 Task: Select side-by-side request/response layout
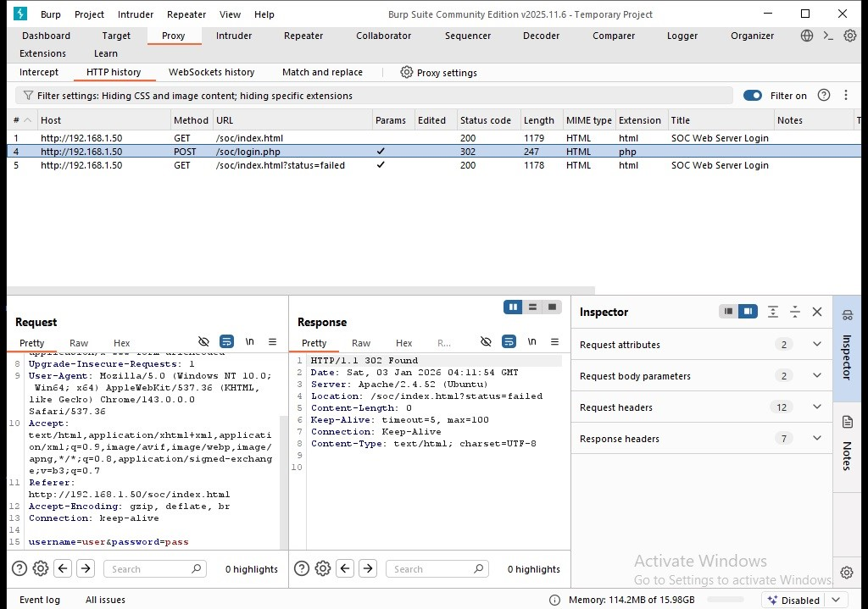pyautogui.click(x=513, y=307)
